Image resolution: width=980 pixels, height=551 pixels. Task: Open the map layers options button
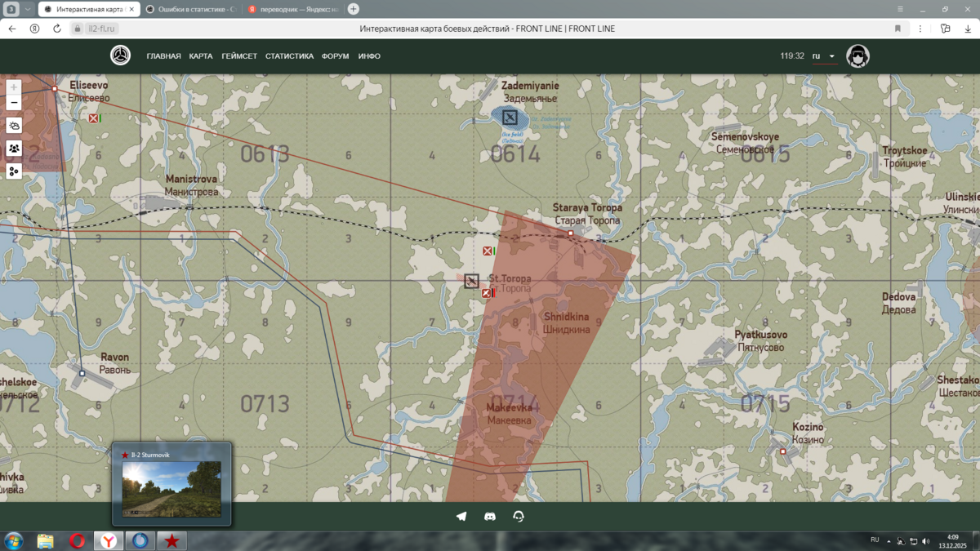(x=14, y=171)
